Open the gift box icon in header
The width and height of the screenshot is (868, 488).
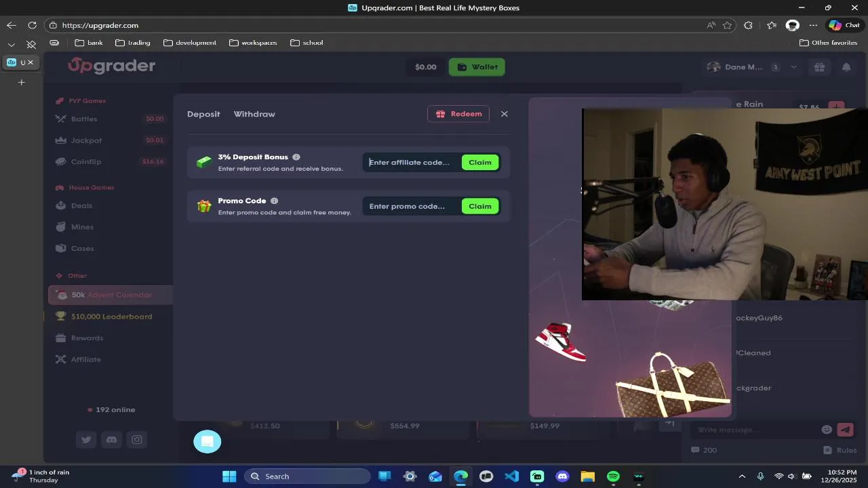coord(819,67)
